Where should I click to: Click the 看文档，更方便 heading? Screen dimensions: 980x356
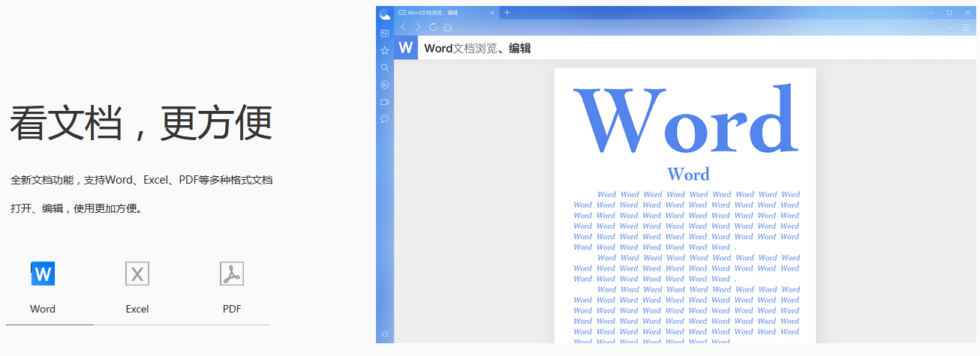141,123
